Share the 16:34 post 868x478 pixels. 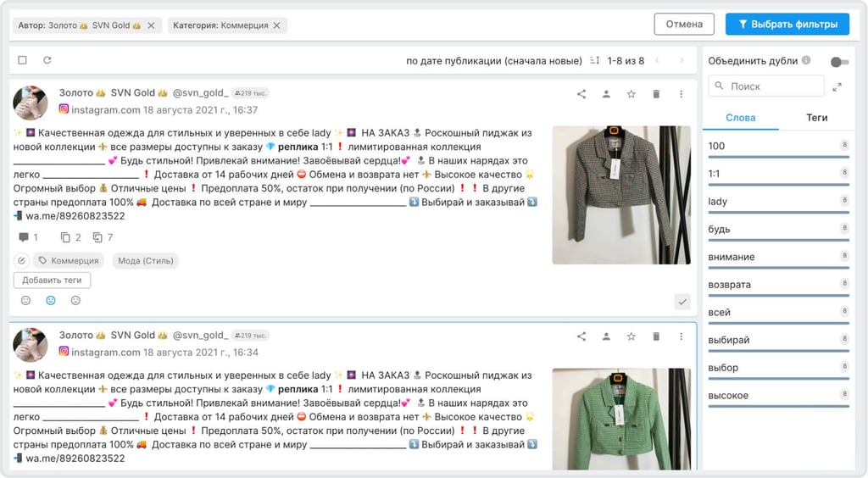coord(581,336)
